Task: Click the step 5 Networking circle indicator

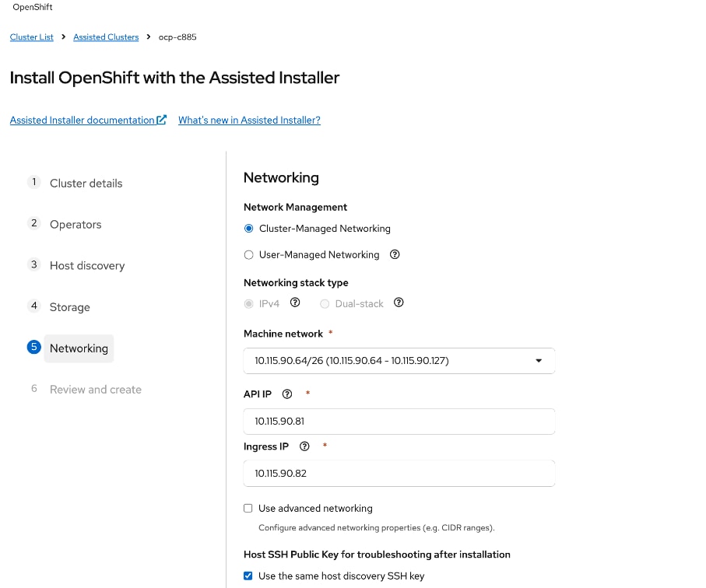Action: [x=33, y=348]
